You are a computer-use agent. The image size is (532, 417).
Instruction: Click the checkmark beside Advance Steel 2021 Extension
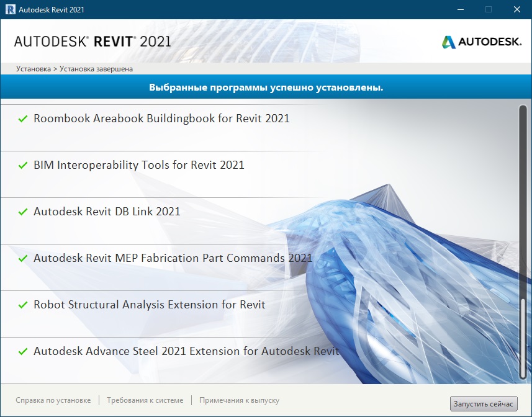[23, 351]
